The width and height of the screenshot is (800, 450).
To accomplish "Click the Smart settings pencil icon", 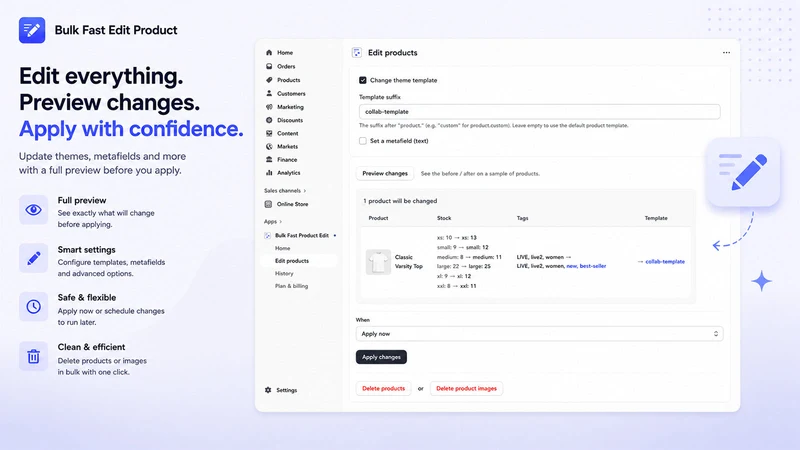I will 34,258.
